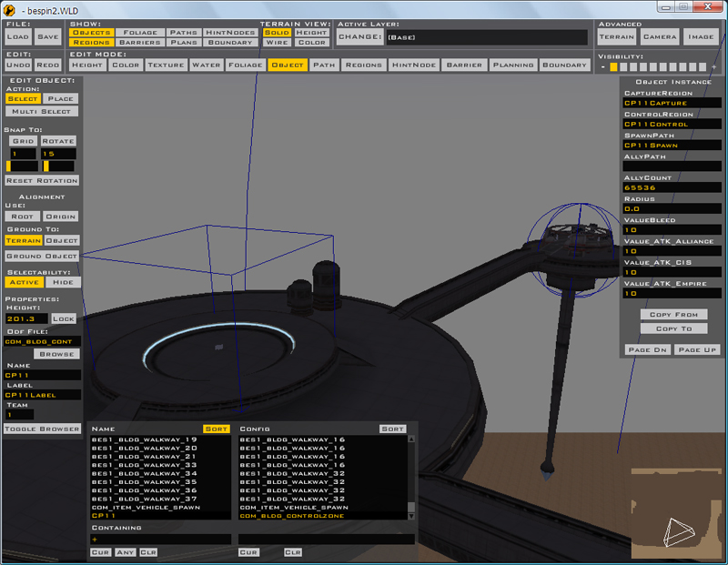Toggle Objects visibility in Show
Screen dimensions: 728x565
tap(91, 33)
